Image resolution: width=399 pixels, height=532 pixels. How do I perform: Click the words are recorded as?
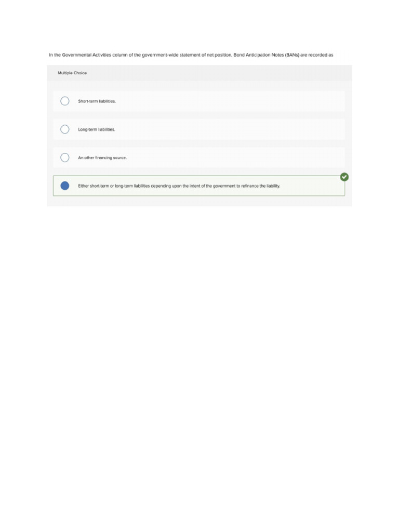[316, 55]
